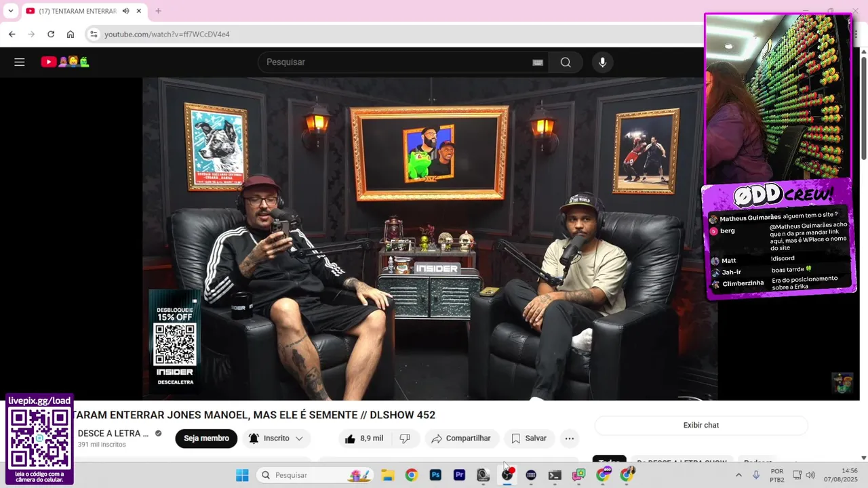868x488 pixels.
Task: Open the YouTube hamburger guide menu
Action: pos(20,62)
